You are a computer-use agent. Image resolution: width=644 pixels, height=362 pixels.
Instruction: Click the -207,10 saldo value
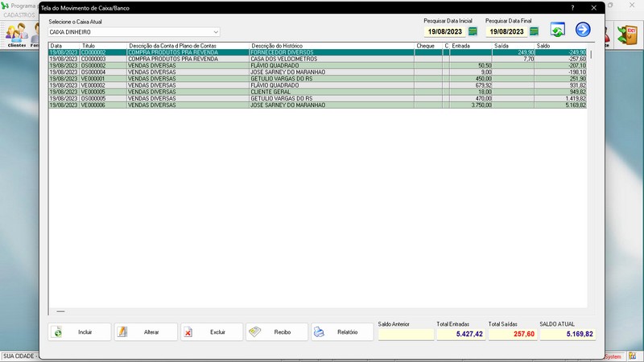(x=576, y=66)
